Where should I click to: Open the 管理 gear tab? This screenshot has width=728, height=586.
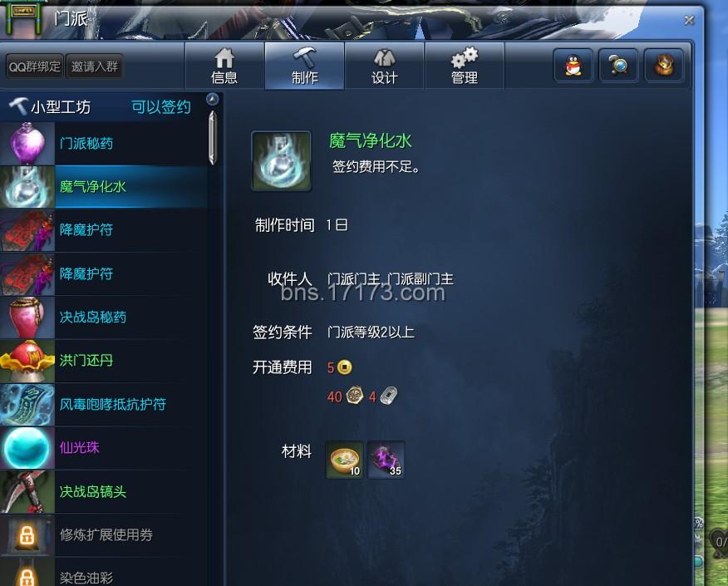point(465,66)
